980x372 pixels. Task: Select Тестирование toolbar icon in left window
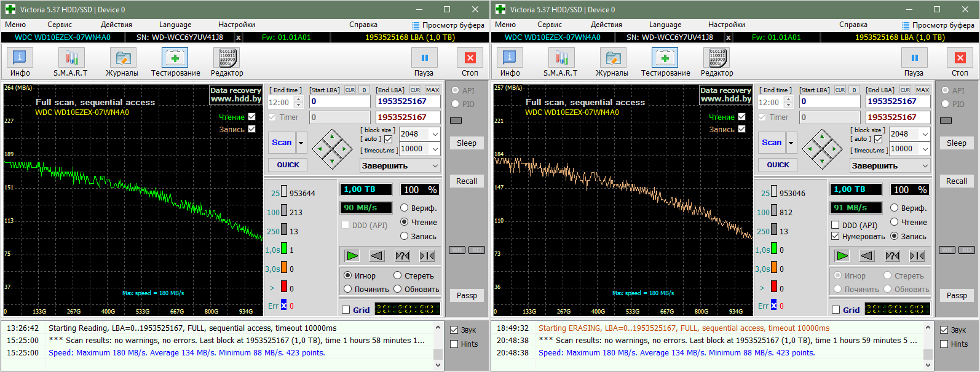(x=175, y=58)
